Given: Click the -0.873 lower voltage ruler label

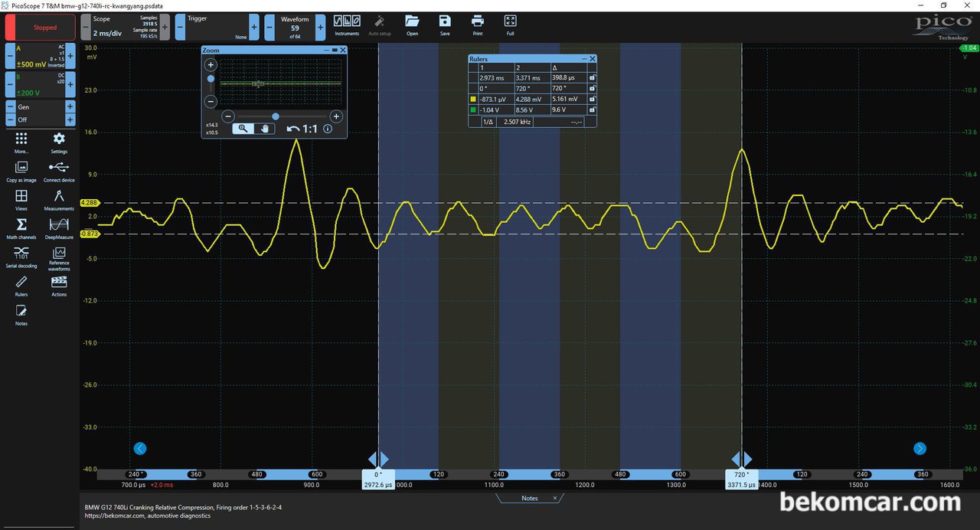Looking at the screenshot, I should click(x=90, y=234).
